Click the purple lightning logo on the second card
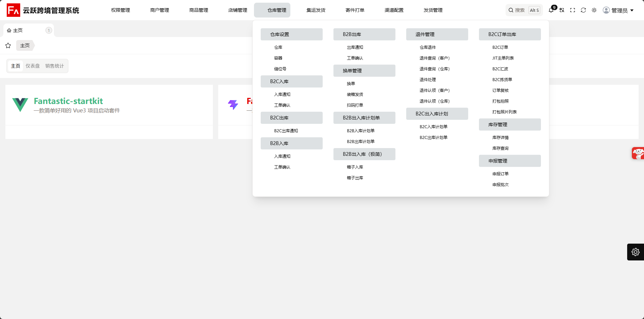Viewport: 644px width, 319px height. click(233, 105)
